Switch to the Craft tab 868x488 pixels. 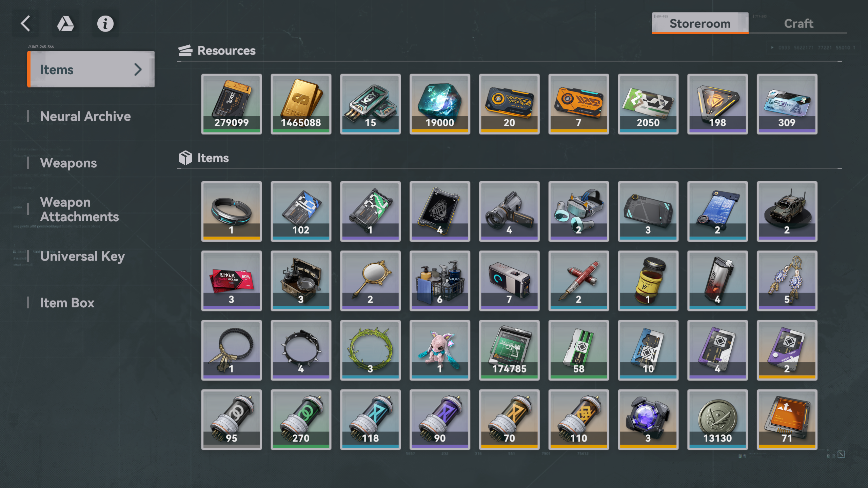point(798,23)
